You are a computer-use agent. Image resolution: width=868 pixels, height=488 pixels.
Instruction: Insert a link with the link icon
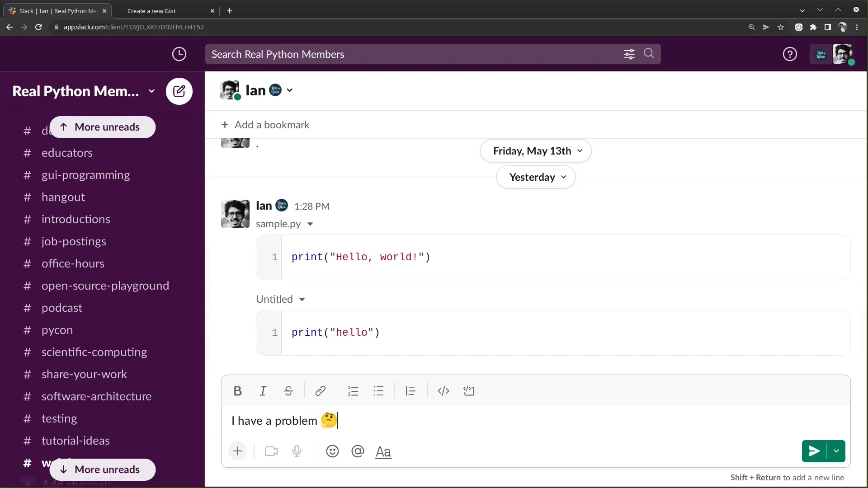(321, 391)
